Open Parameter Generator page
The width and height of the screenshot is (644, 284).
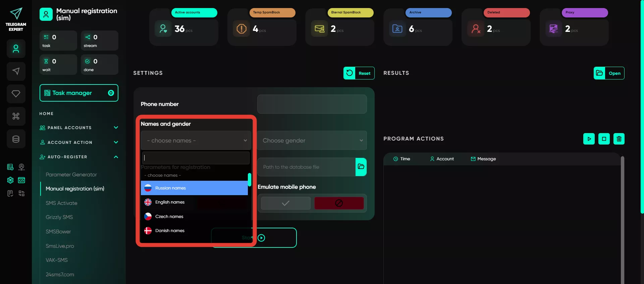71,174
